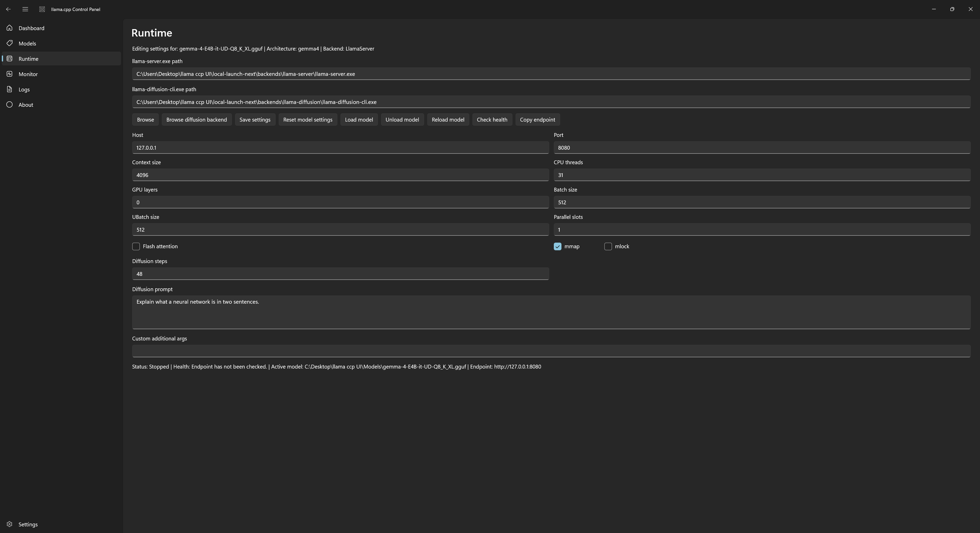This screenshot has height=533, width=980.
Task: Click Copy endpoint button
Action: tap(537, 120)
